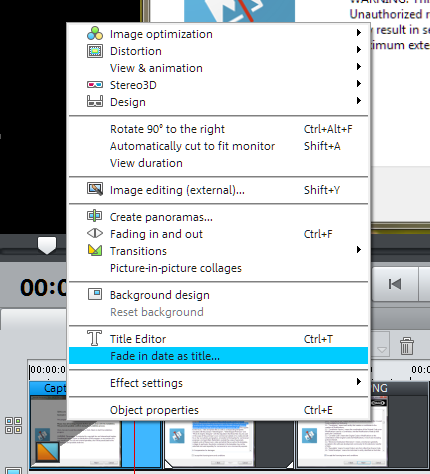Viewport: 430px width, 474px height.
Task: Click the Distortion frame icon
Action: point(95,51)
